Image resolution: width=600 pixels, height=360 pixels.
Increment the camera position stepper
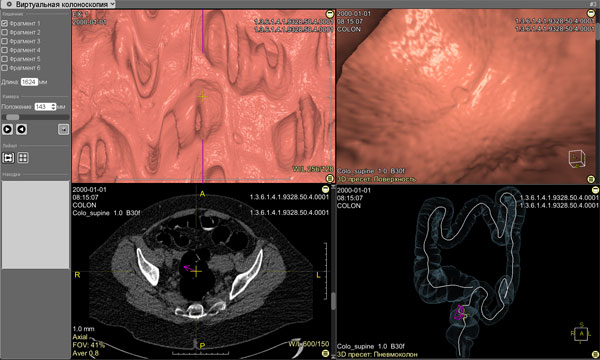click(x=54, y=105)
